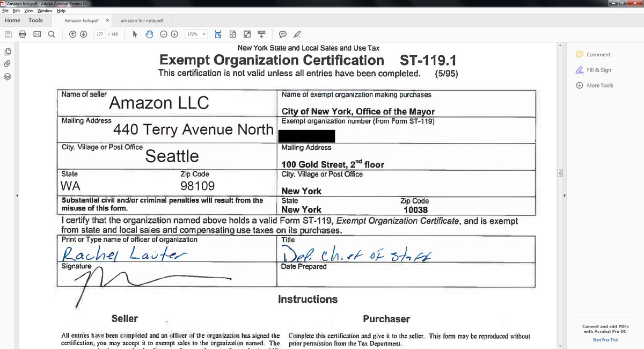Open the View menu
644x349 pixels.
[28, 10]
